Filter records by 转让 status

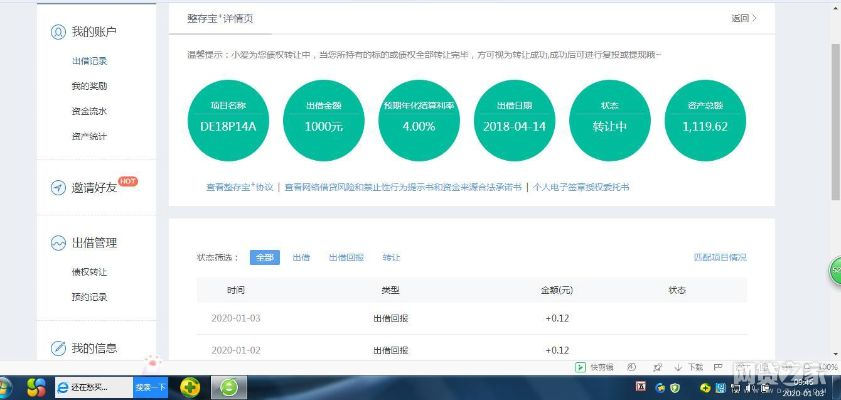pyautogui.click(x=391, y=257)
